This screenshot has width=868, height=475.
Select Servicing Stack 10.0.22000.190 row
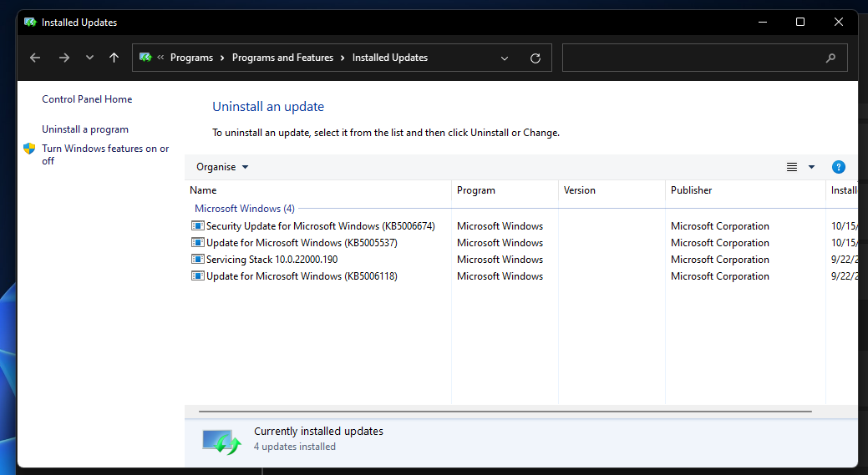click(521, 260)
